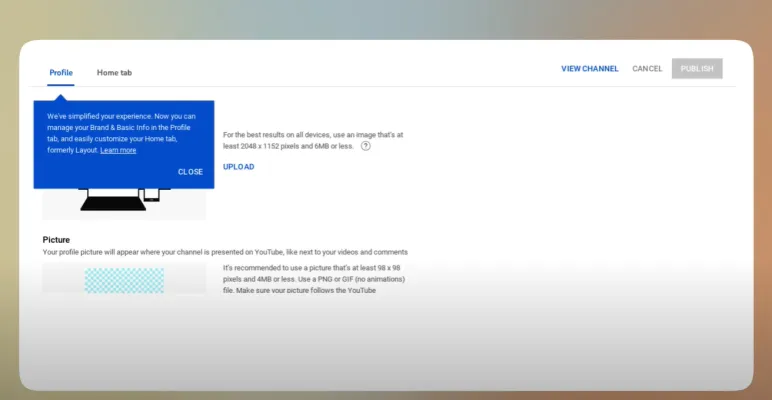Switch to the Profile tab

pos(61,72)
